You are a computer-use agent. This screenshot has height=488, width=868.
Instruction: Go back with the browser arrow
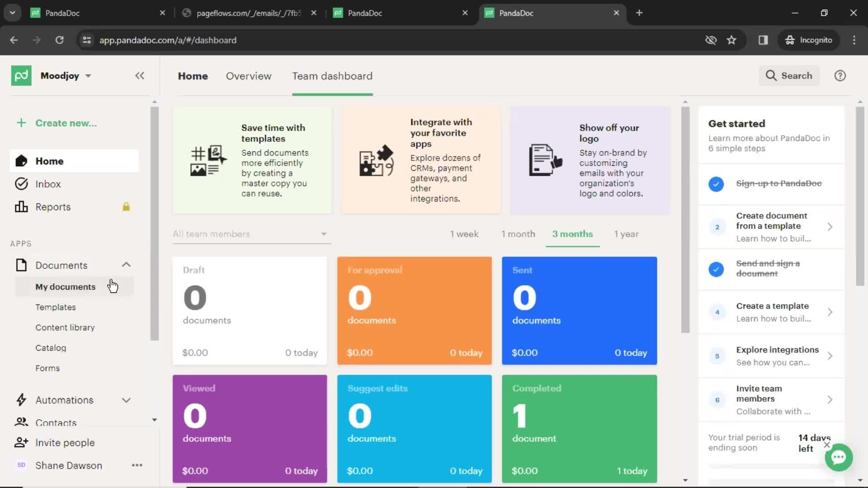click(14, 40)
